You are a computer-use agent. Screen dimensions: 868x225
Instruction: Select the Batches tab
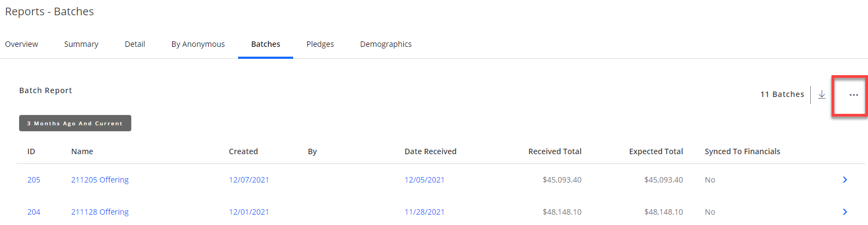pyautogui.click(x=265, y=44)
